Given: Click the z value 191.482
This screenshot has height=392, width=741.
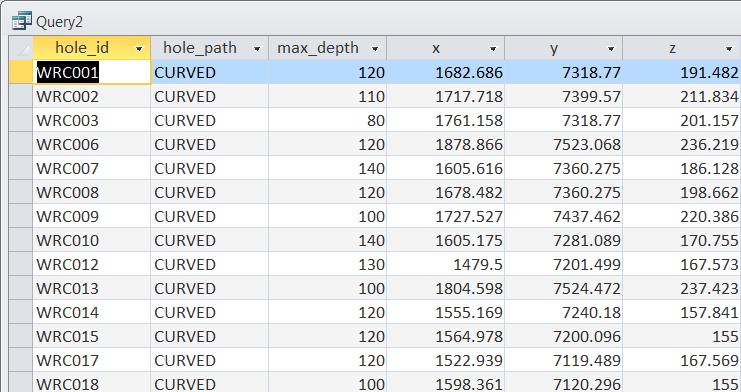Looking at the screenshot, I should (682, 72).
